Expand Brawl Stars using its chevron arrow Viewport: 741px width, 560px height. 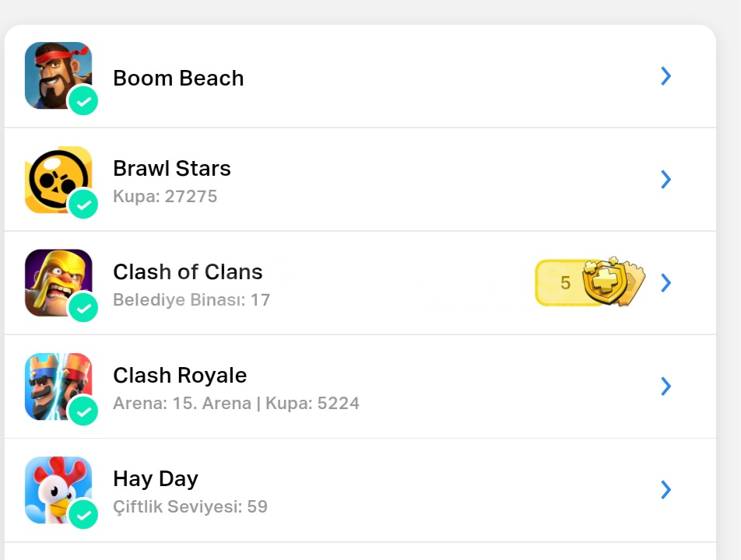665,180
